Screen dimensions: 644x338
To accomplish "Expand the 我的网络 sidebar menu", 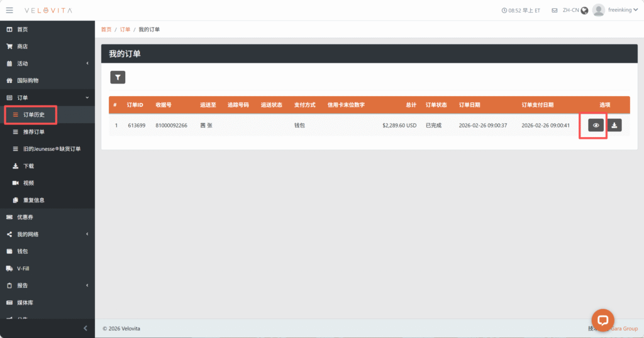I will [x=47, y=234].
